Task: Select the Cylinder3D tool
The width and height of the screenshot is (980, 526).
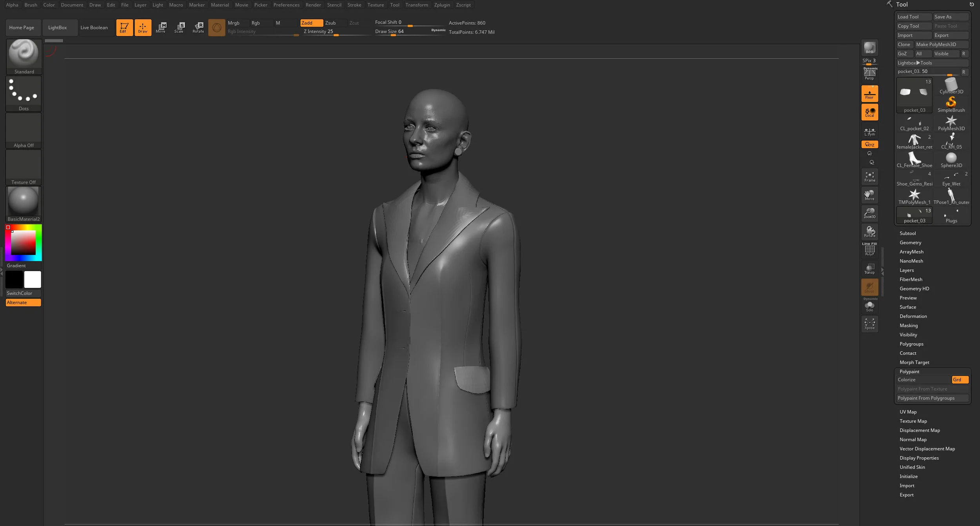Action: (x=951, y=86)
